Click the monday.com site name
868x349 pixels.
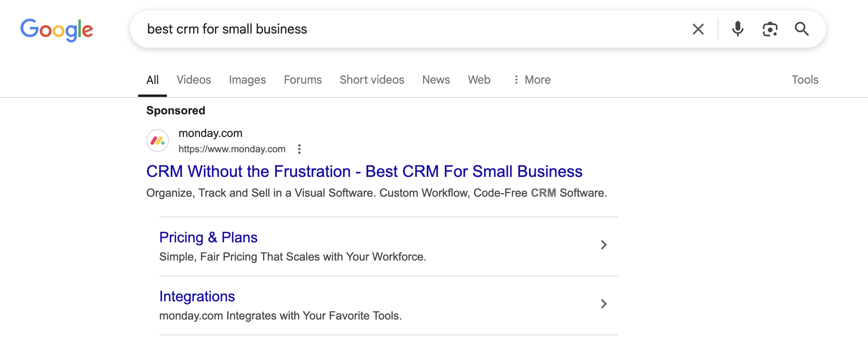211,133
